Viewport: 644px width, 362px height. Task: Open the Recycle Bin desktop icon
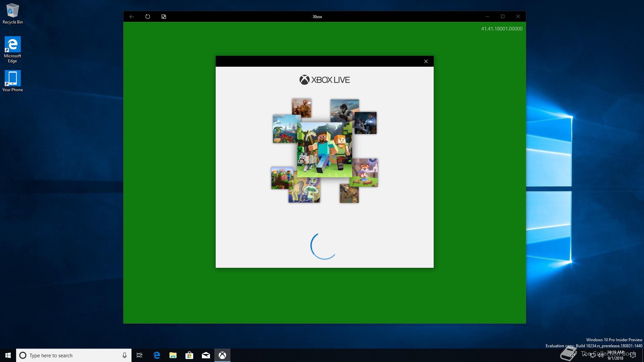point(13,14)
